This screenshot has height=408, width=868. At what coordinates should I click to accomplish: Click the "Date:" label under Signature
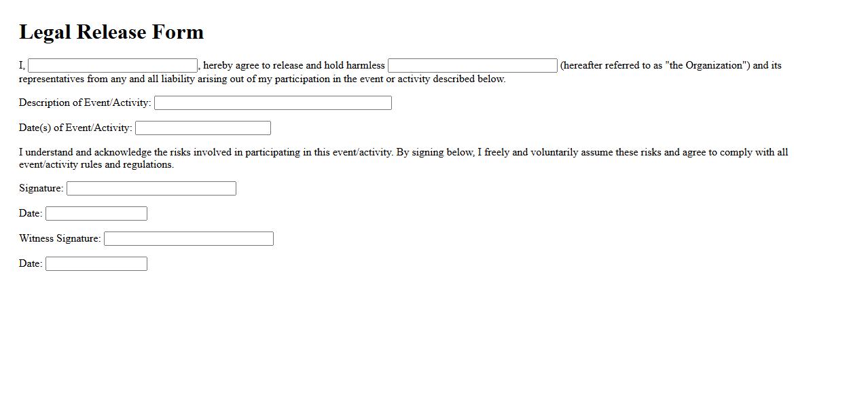pos(31,214)
